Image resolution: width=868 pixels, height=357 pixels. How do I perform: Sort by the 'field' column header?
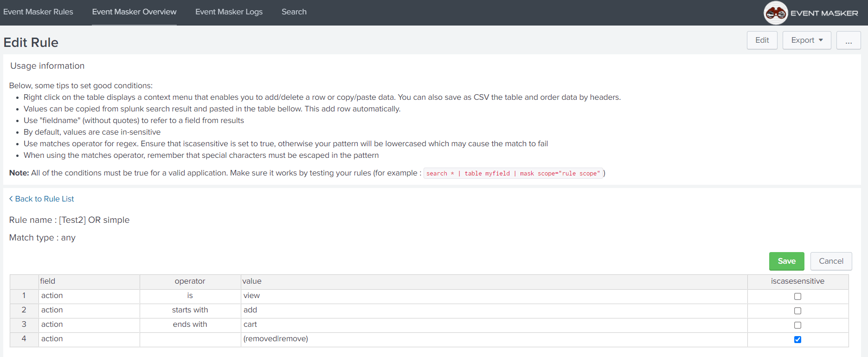(x=89, y=281)
